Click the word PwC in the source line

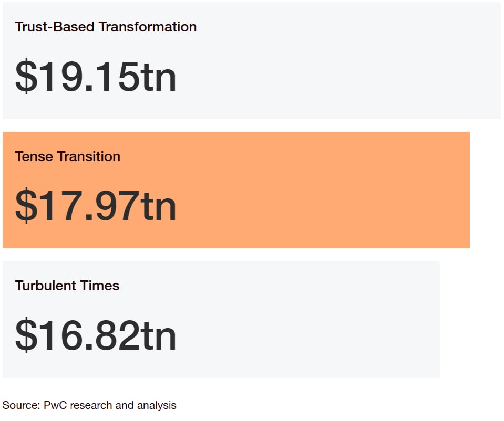[55, 405]
